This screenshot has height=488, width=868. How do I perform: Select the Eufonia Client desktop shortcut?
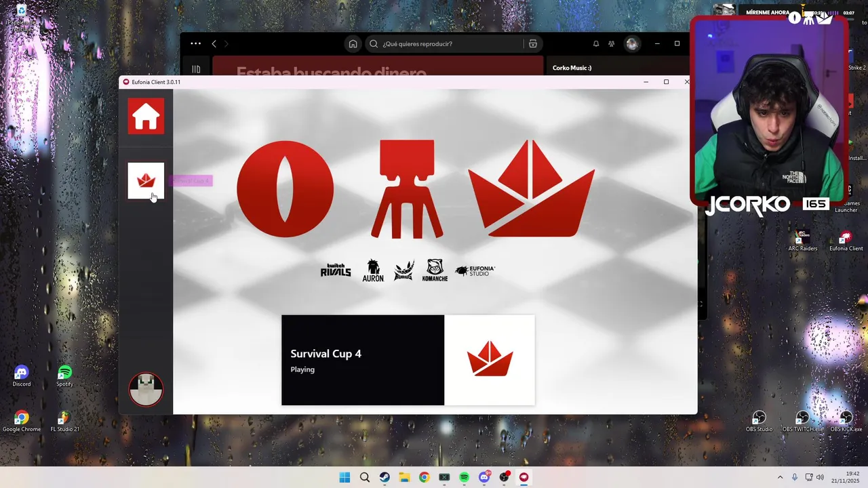tap(846, 241)
